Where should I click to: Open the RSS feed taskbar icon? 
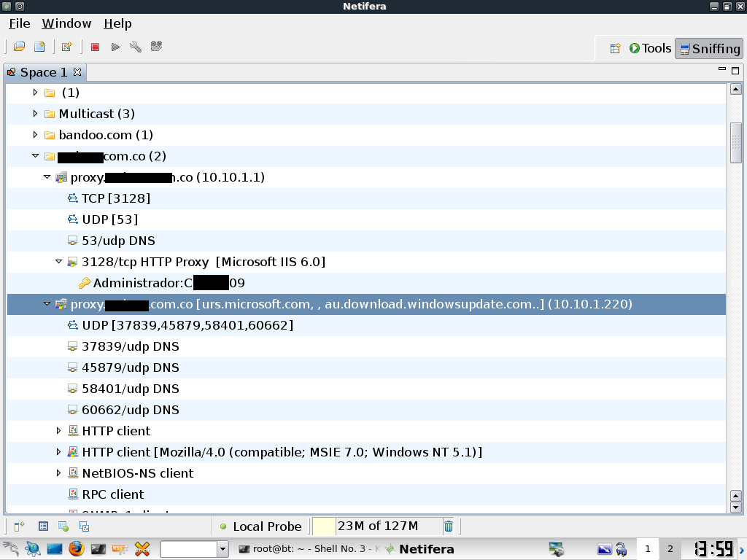point(120,549)
